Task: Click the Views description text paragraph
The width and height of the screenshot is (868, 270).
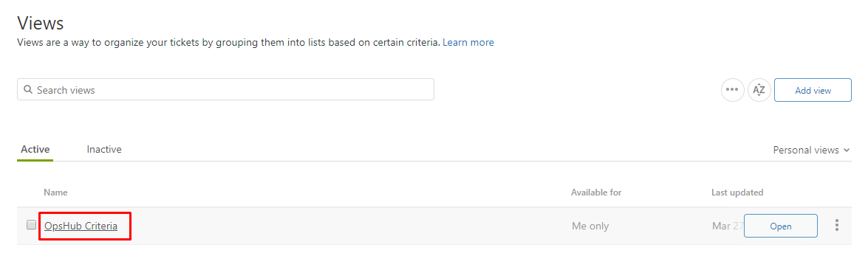Action: tap(228, 42)
